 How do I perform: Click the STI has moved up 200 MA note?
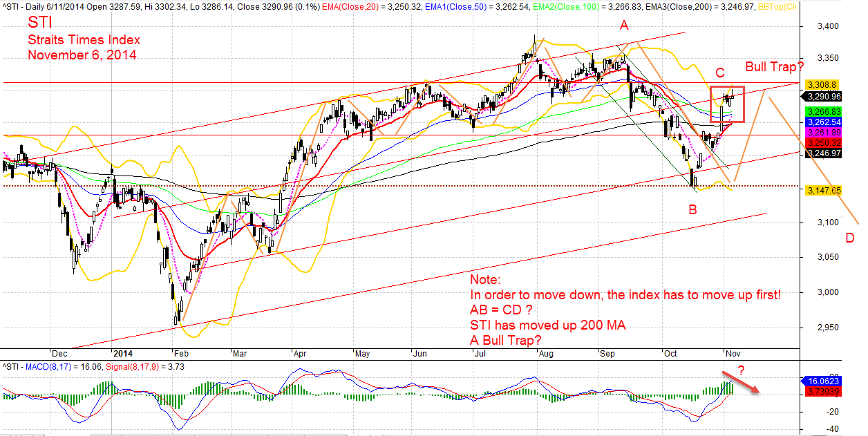point(547,325)
